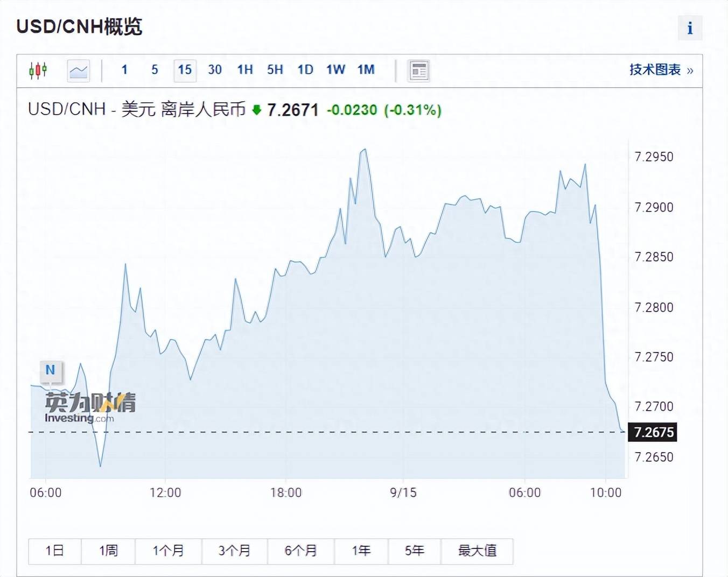This screenshot has height=577, width=728.
Task: Choose the 1W interval
Action: click(335, 70)
